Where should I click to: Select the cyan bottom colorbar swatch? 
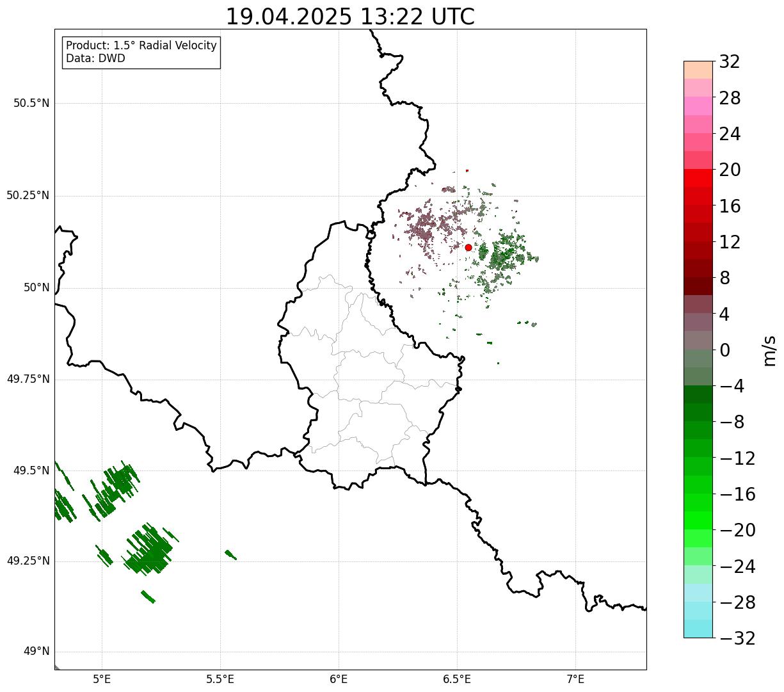(698, 629)
